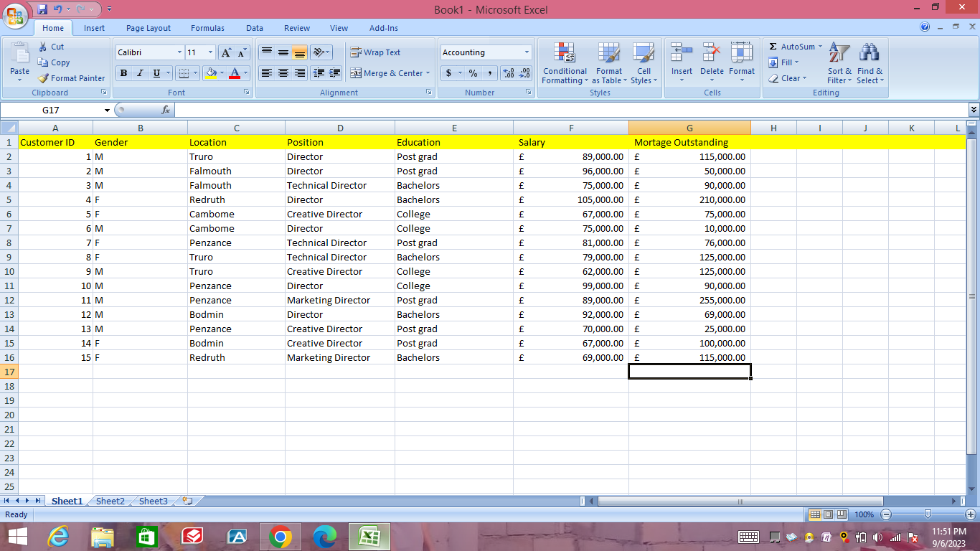
Task: Click Find & Select
Action: (x=870, y=63)
